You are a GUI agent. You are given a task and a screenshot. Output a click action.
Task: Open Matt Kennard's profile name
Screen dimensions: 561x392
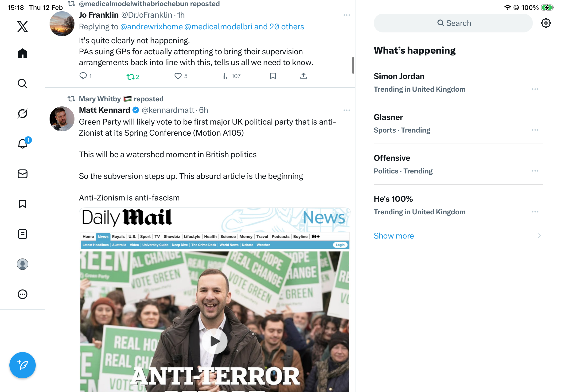pyautogui.click(x=104, y=110)
